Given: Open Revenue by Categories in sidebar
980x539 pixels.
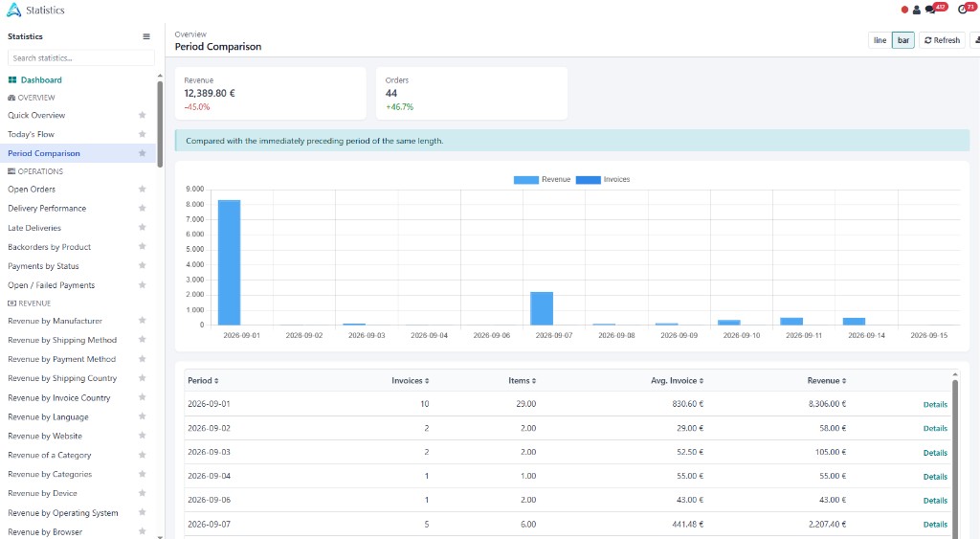Looking at the screenshot, I should tap(50, 474).
